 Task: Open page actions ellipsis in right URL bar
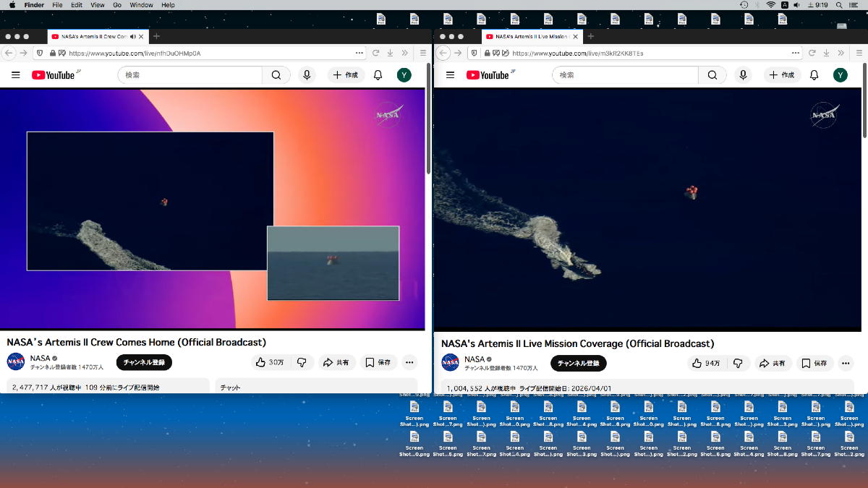pyautogui.click(x=796, y=53)
